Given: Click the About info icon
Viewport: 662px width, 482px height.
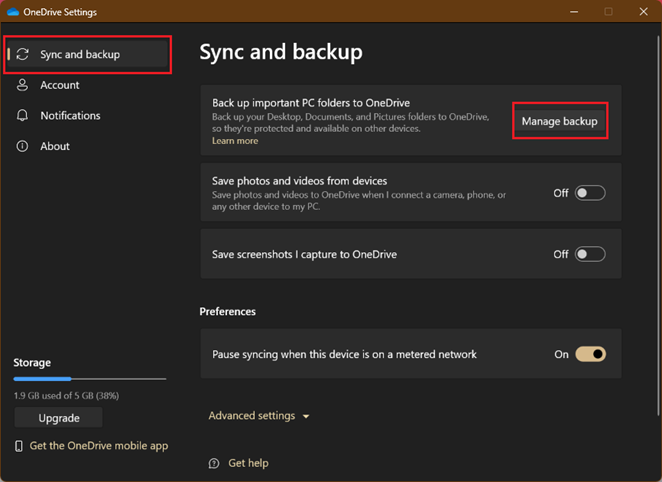Looking at the screenshot, I should [x=22, y=146].
